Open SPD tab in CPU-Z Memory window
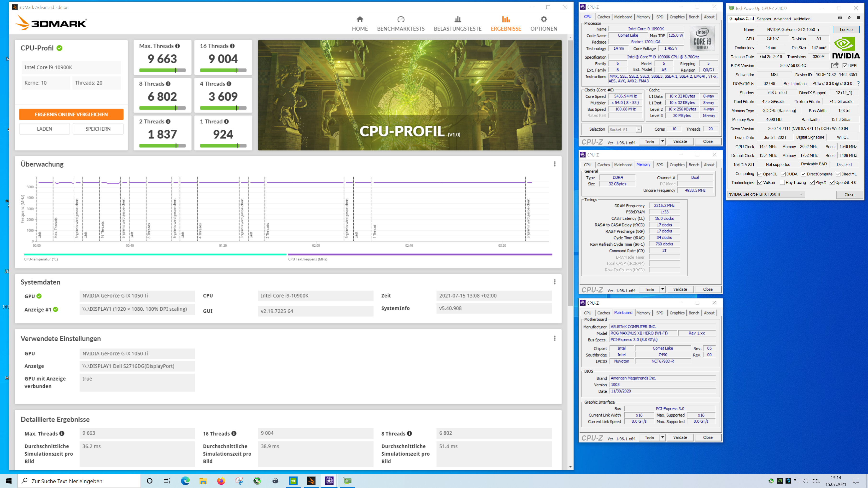 tap(659, 165)
